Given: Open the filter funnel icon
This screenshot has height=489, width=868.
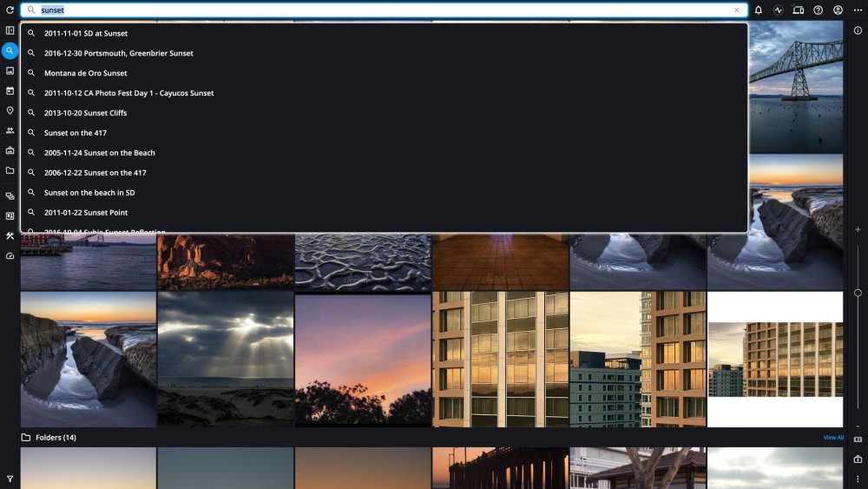Looking at the screenshot, I should pyautogui.click(x=10, y=479).
